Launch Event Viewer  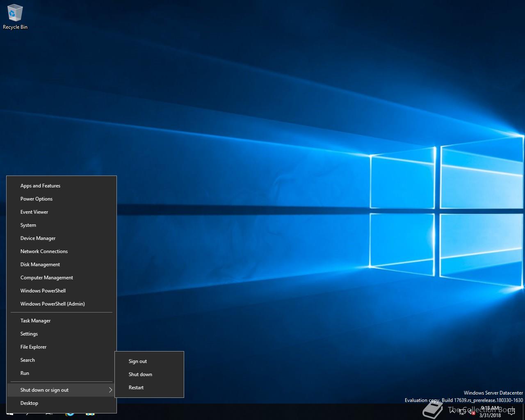tap(62, 212)
